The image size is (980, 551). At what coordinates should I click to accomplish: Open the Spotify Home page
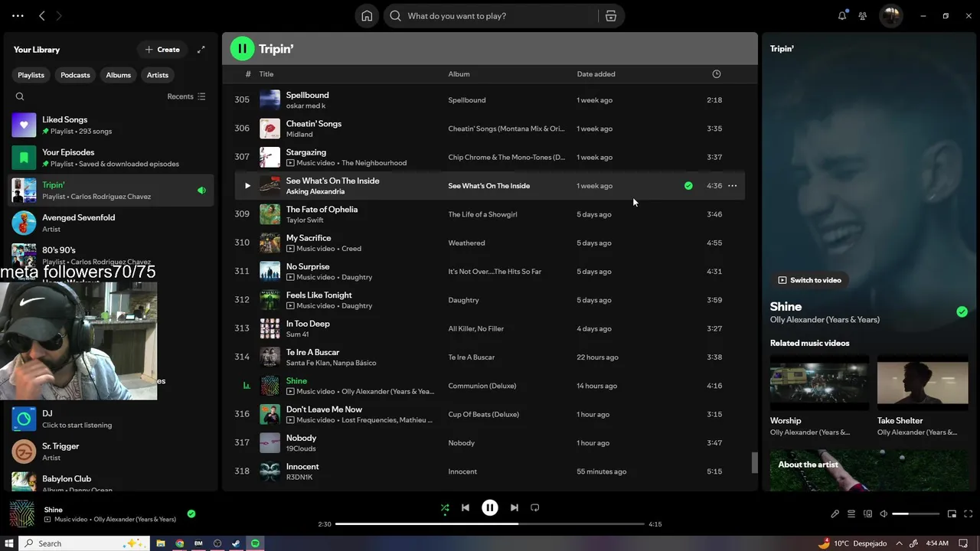[x=367, y=16]
